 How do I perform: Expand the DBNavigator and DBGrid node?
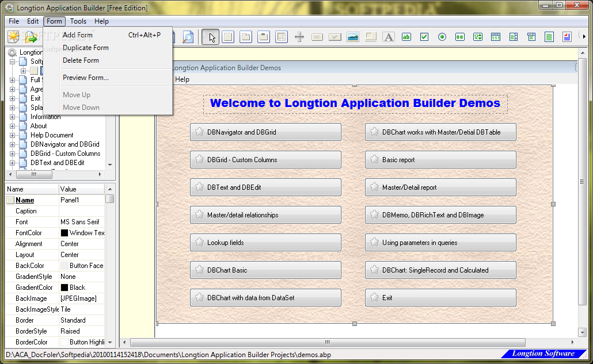tap(12, 144)
